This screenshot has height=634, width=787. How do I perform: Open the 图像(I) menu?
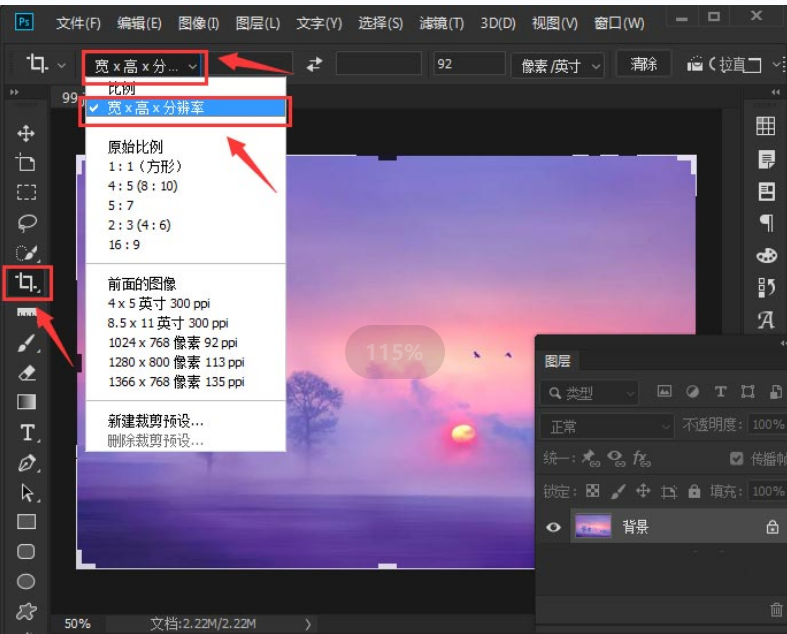pos(198,23)
